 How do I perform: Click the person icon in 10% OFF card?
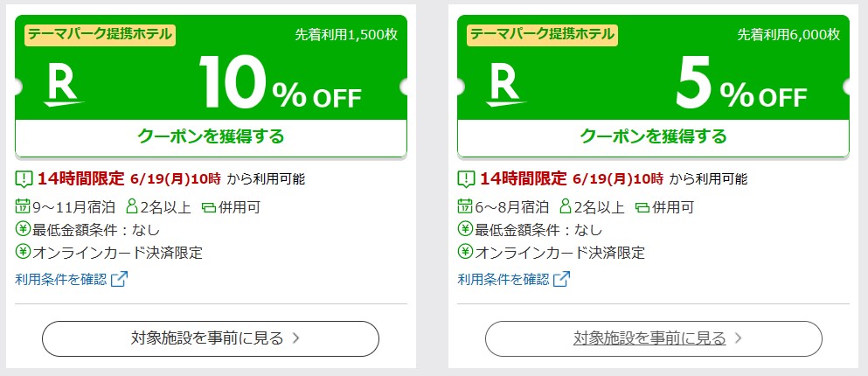pos(132,207)
